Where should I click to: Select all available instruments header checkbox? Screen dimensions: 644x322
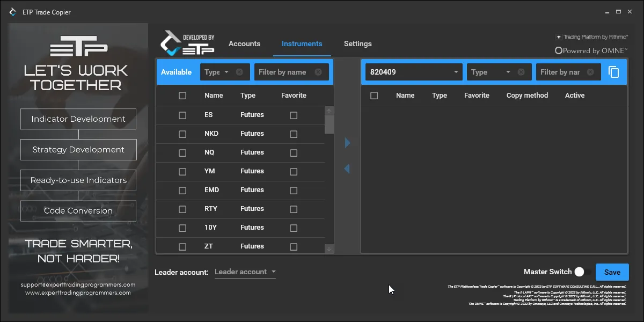(182, 96)
